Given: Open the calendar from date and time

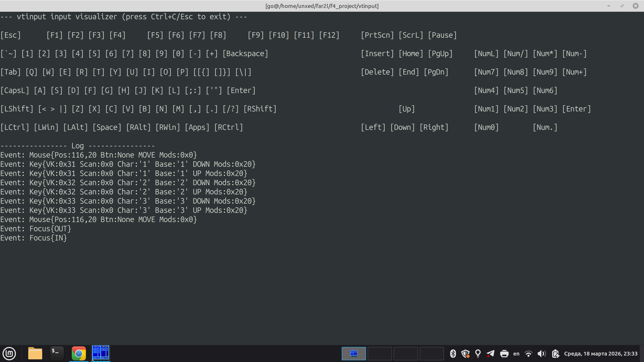Looking at the screenshot, I should [600, 353].
